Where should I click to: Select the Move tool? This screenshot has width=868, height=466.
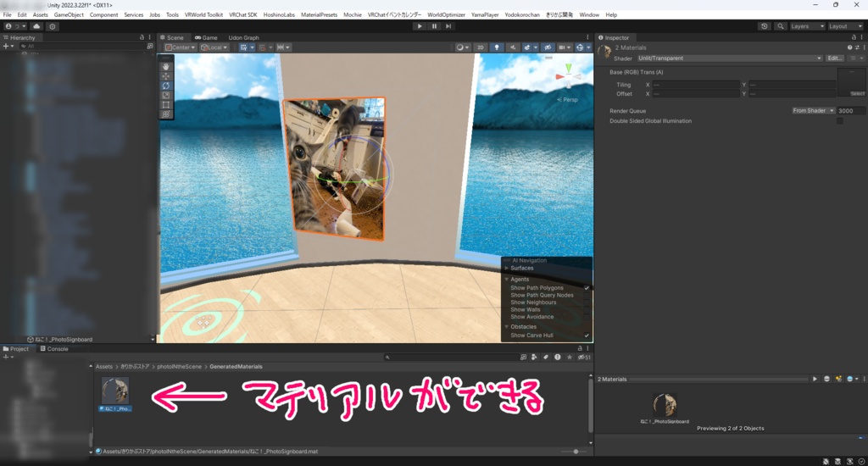pyautogui.click(x=165, y=76)
